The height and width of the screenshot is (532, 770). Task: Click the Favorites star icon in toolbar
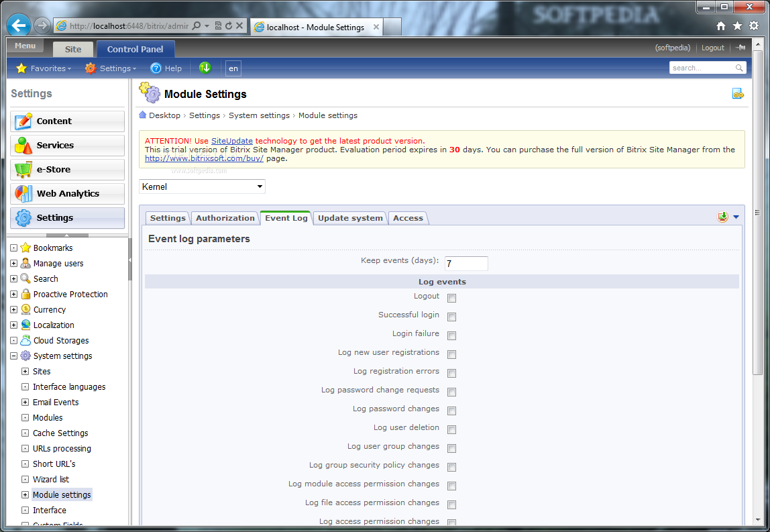pyautogui.click(x=21, y=68)
